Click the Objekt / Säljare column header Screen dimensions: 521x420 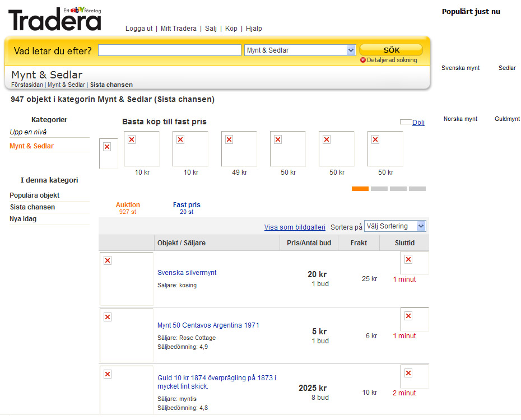click(217, 242)
